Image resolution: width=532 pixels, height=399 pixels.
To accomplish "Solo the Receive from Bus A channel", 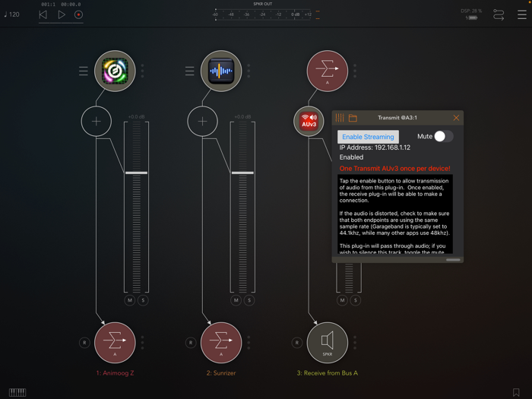I will tap(356, 300).
